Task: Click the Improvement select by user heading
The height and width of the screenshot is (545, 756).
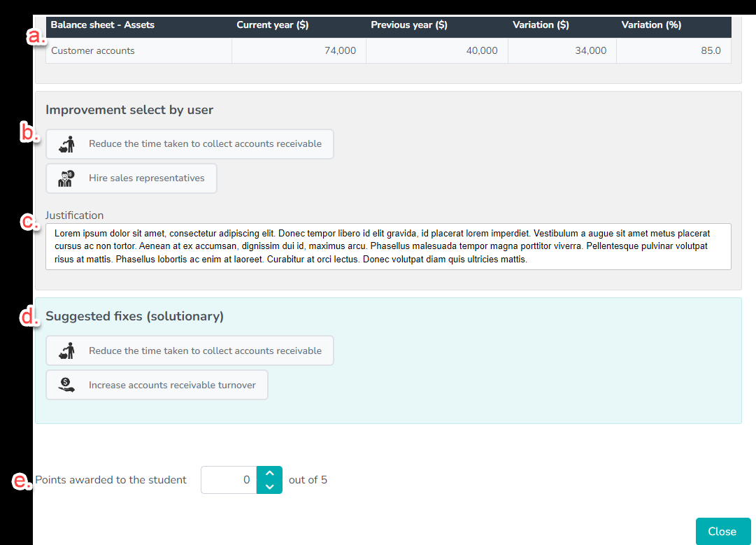Action: click(129, 110)
